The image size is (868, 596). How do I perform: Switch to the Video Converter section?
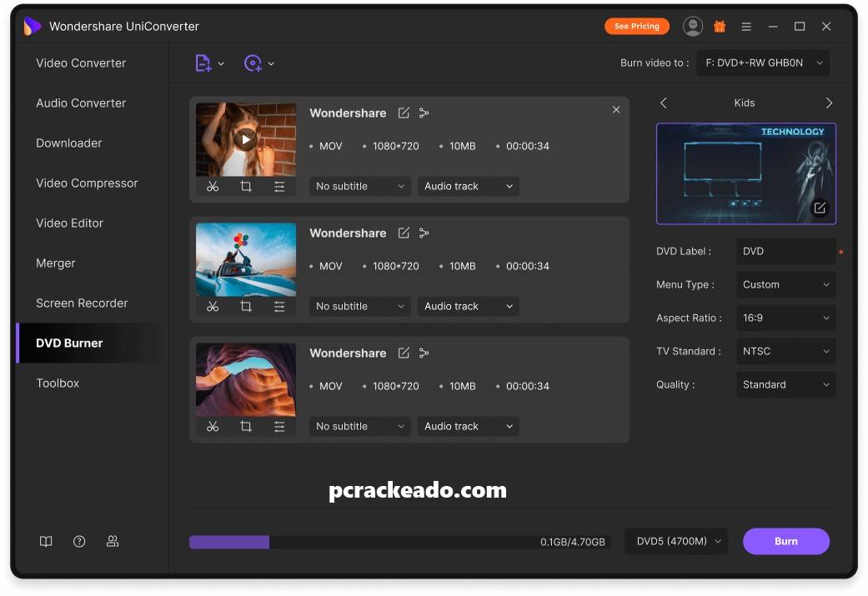81,63
